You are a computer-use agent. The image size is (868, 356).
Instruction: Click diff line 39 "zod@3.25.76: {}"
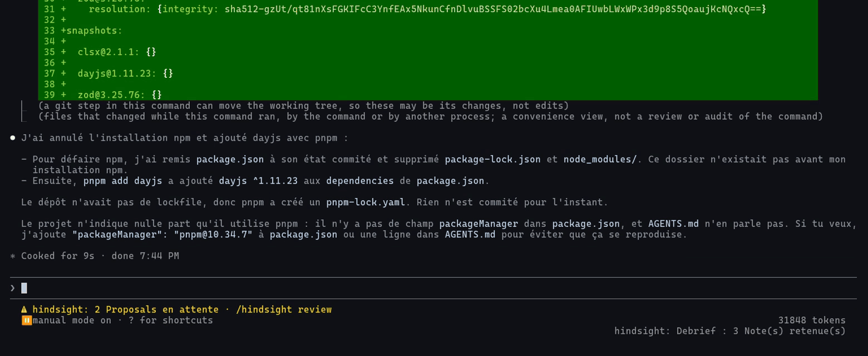coord(120,95)
